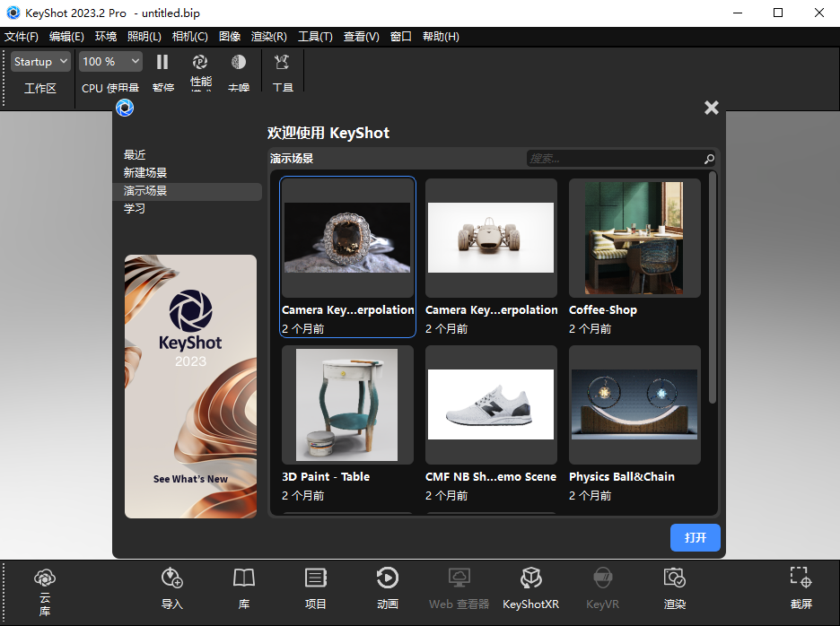Image resolution: width=840 pixels, height=626 pixels.
Task: Click the See What's New banner
Action: tap(190, 387)
